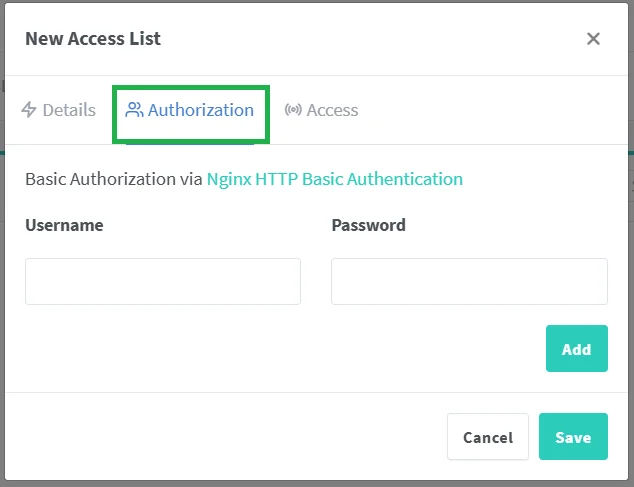Image resolution: width=634 pixels, height=487 pixels.
Task: Switch to the Details tab
Action: pyautogui.click(x=58, y=110)
